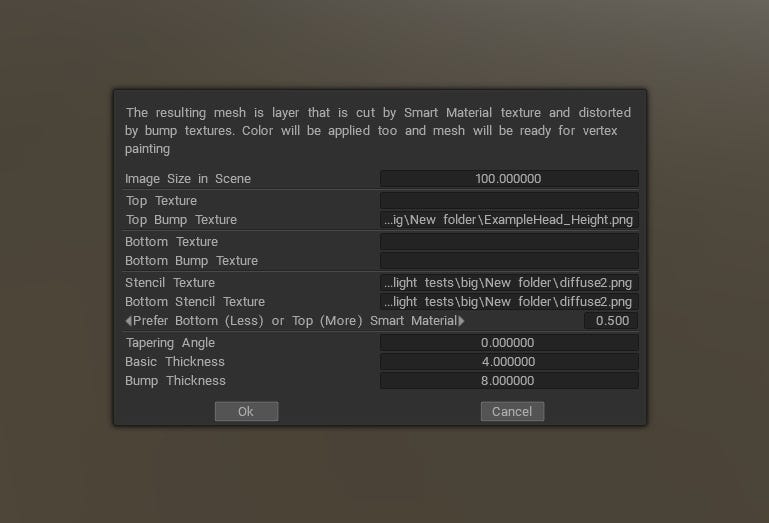Click the Ok button
This screenshot has height=523, width=769.
pos(246,411)
